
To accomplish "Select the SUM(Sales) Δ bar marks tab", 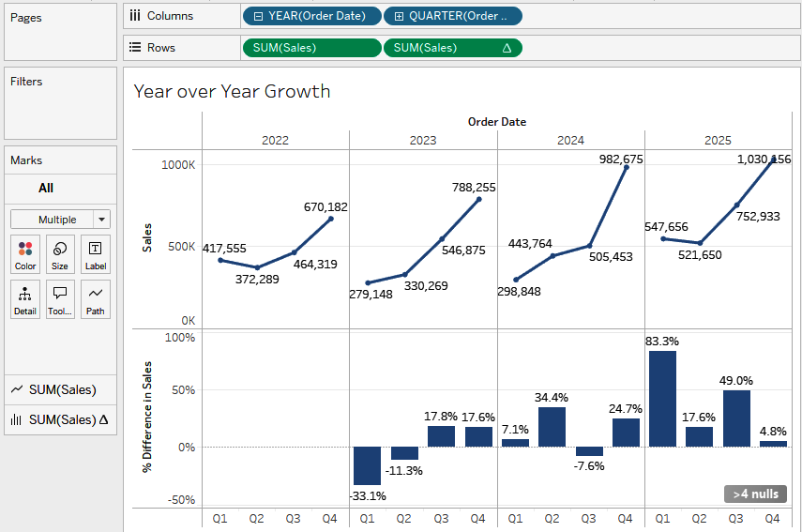I will point(60,419).
